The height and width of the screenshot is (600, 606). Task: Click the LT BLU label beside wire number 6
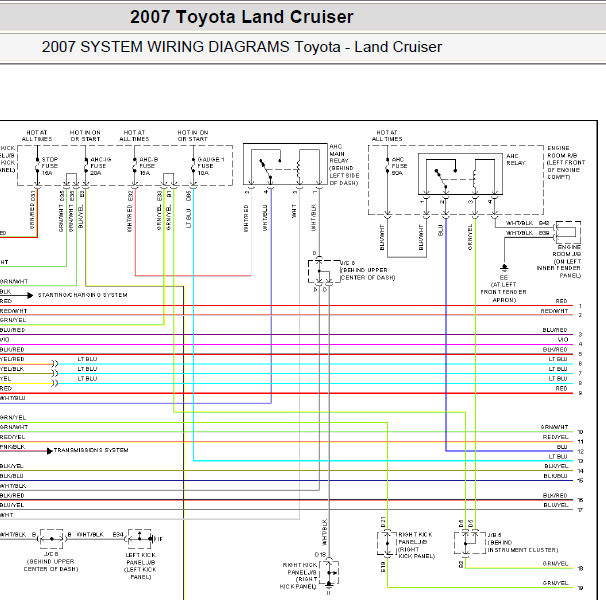(558, 359)
